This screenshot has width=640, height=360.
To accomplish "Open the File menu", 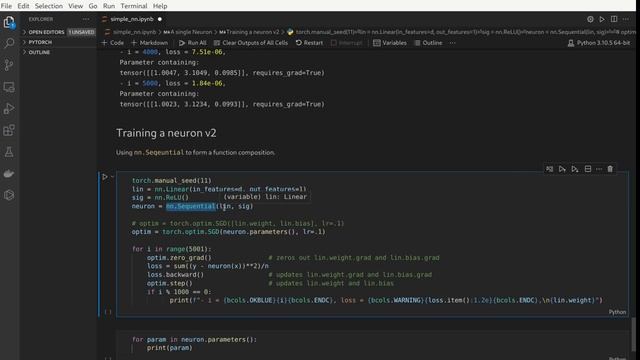I will pyautogui.click(x=7, y=6).
